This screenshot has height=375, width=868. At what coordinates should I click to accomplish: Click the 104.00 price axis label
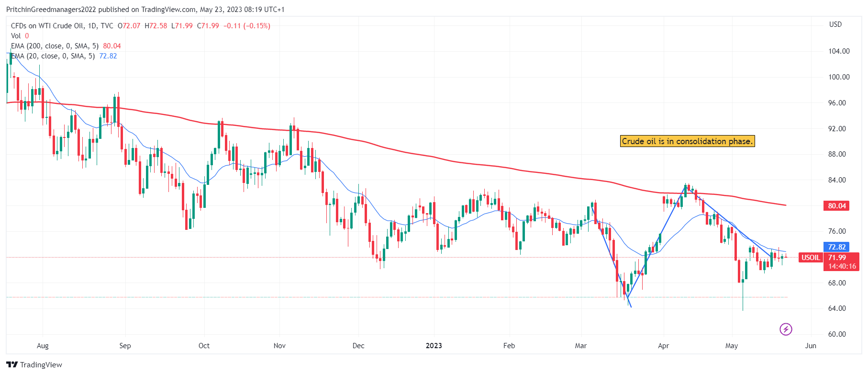[839, 51]
